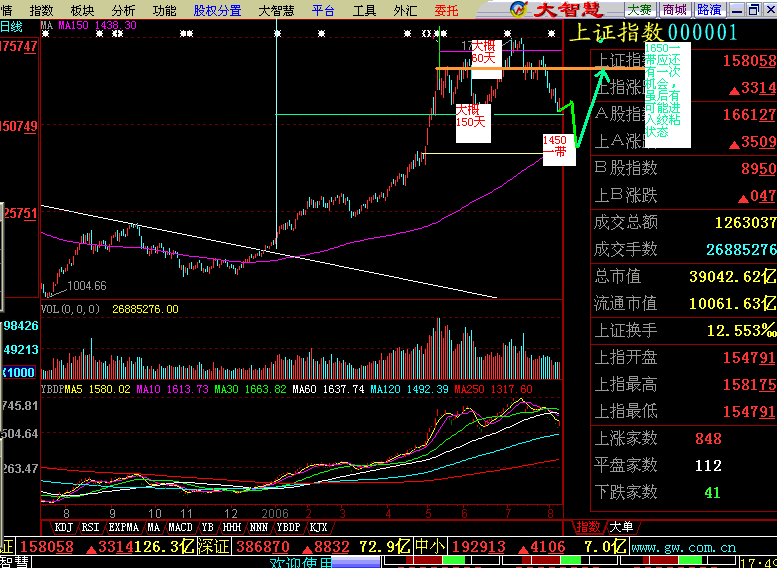Click the last star marker above August candles
777x568 pixels.
[552, 34]
